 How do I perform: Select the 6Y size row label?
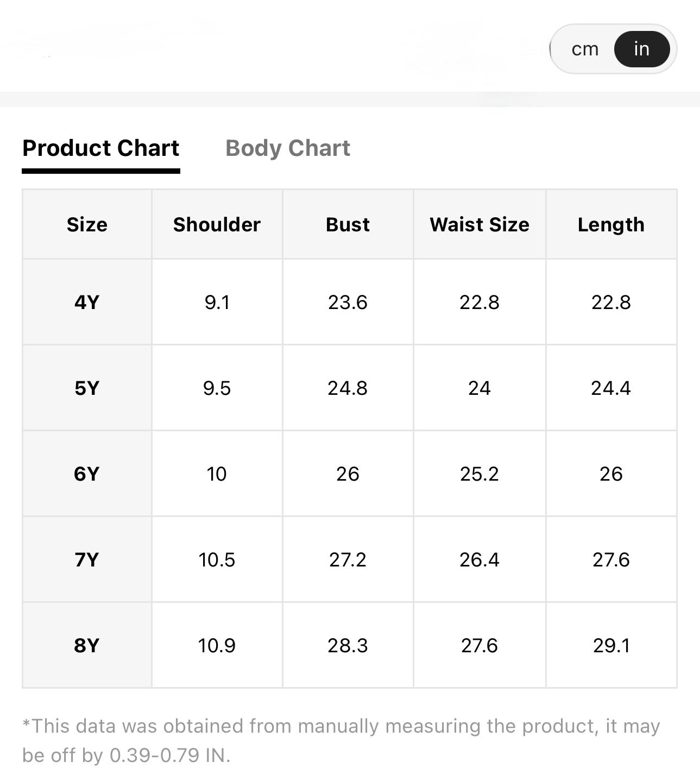pos(87,474)
